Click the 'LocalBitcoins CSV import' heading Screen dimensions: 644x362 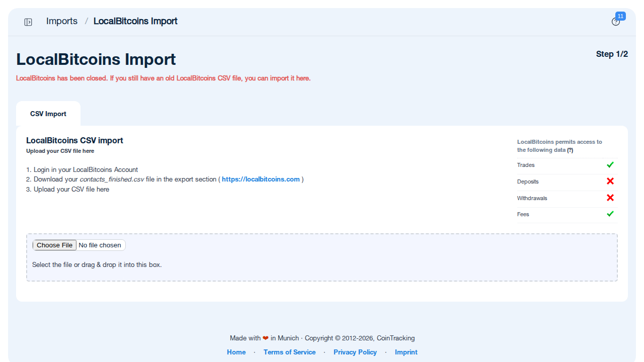pos(74,140)
